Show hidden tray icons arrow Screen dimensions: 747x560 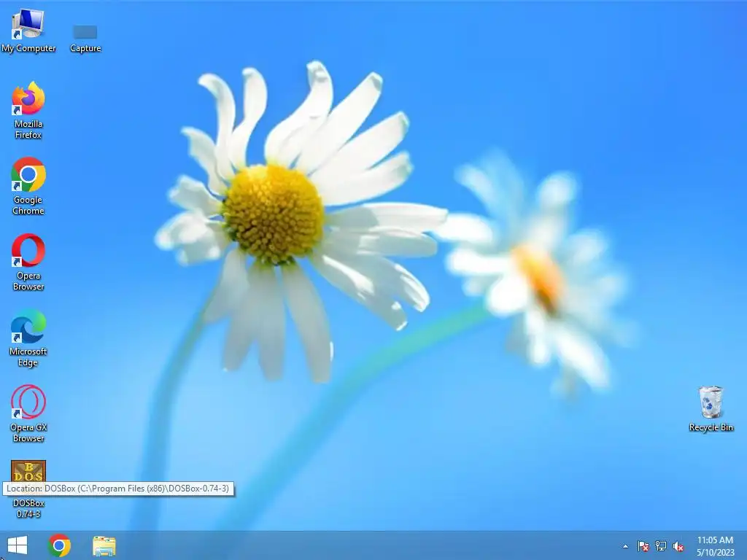coord(625,546)
